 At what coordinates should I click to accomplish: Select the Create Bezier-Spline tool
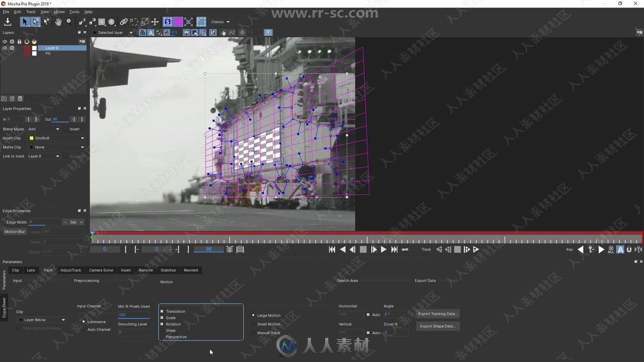[93, 22]
